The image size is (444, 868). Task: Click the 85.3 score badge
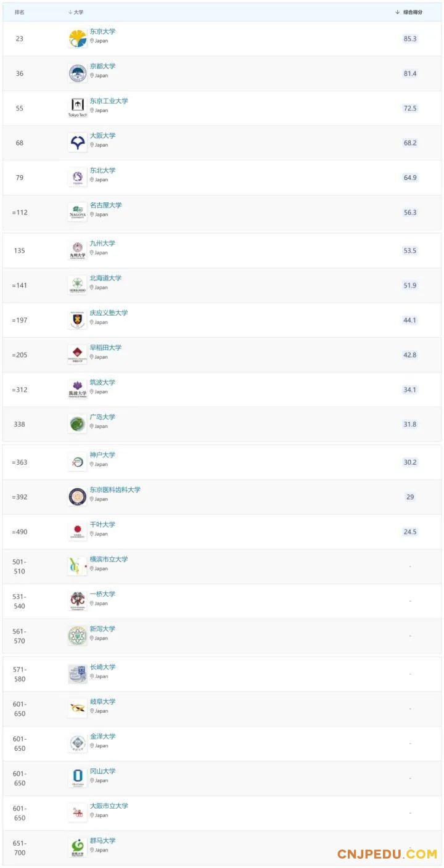410,39
